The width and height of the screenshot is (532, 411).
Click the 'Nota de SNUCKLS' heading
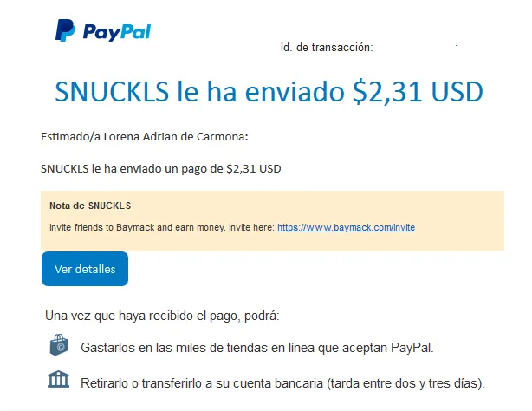point(90,205)
